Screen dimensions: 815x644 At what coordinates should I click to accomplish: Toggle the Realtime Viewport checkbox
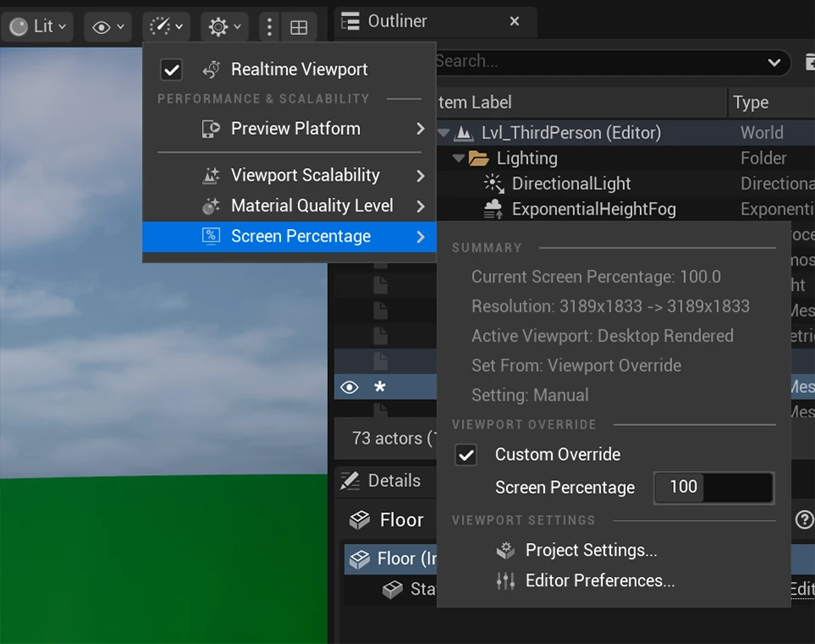click(171, 70)
